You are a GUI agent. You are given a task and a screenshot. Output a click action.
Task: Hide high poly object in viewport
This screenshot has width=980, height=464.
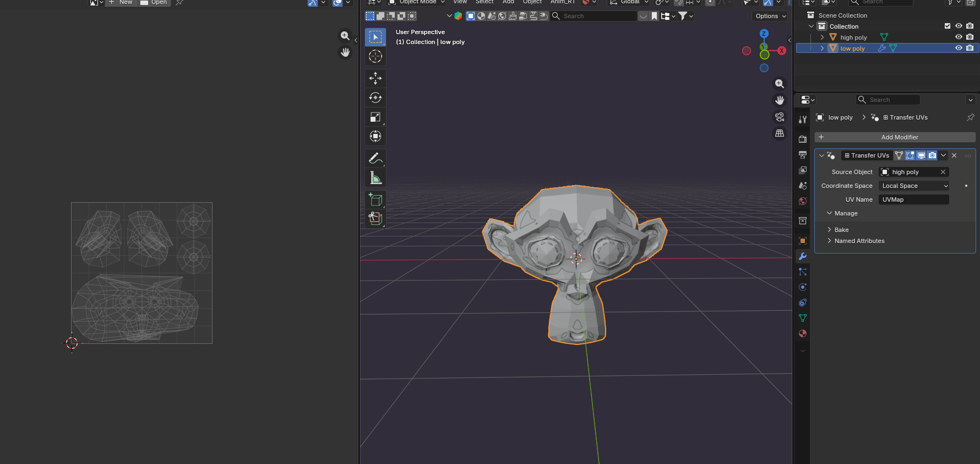click(x=959, y=37)
